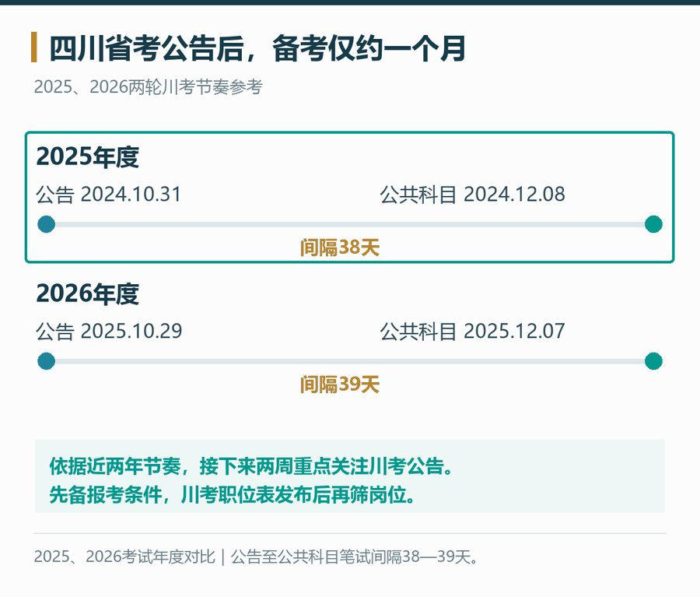The width and height of the screenshot is (700, 597).
Task: Click the line 依据近两年节奏，接下来两周重点关注川考公告。
Action: point(251,466)
